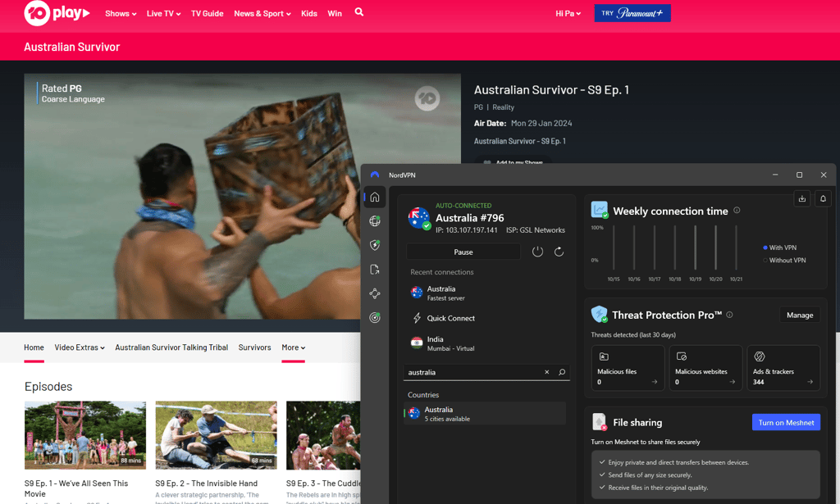
Task: Open NordVPN Threat Protection shield sidebar icon
Action: coord(375,245)
